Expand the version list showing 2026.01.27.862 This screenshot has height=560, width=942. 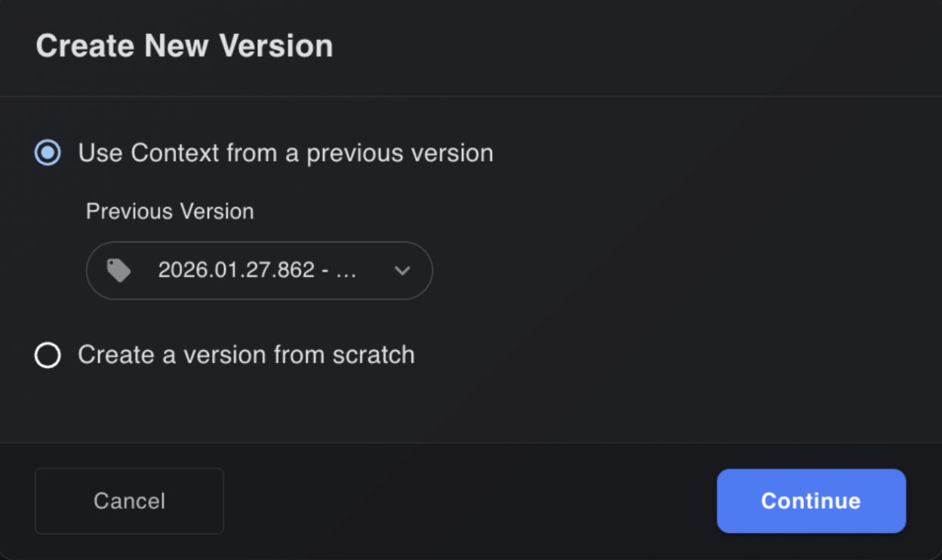point(259,270)
